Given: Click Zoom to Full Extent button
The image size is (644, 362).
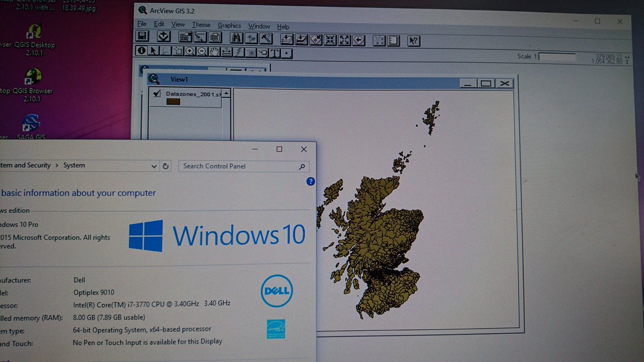Looking at the screenshot, I should (287, 40).
